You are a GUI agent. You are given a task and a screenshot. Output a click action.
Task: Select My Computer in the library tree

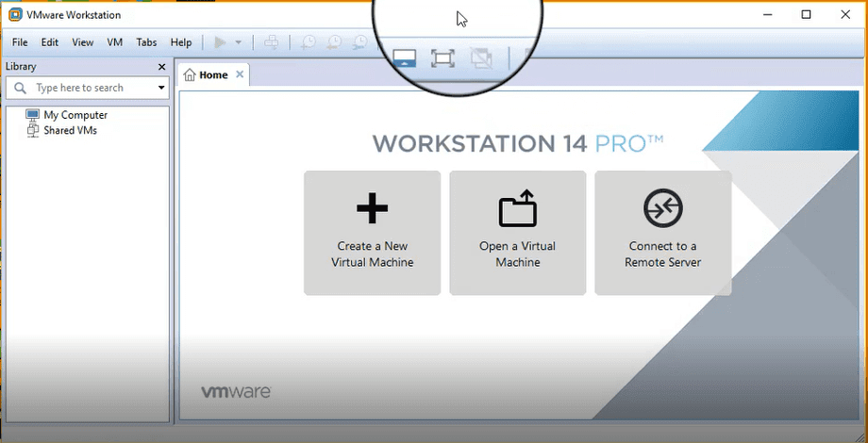tap(75, 115)
